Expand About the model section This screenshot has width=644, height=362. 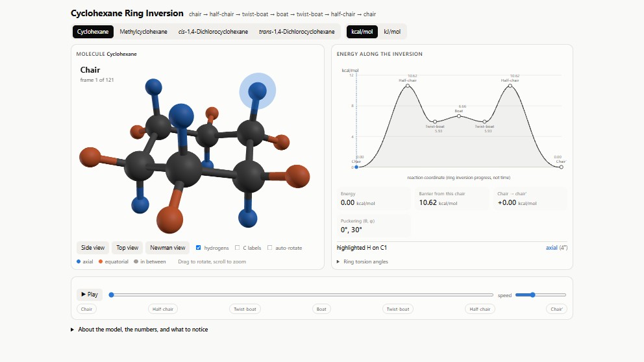coord(139,329)
